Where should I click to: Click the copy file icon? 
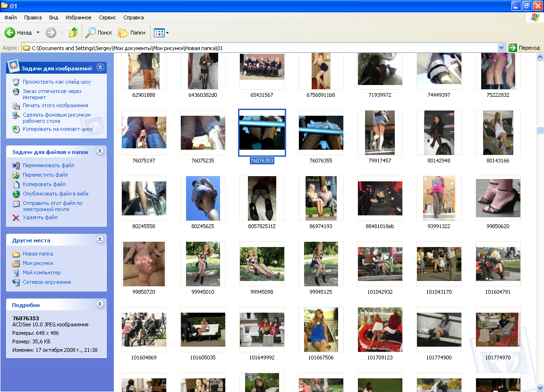point(16,185)
